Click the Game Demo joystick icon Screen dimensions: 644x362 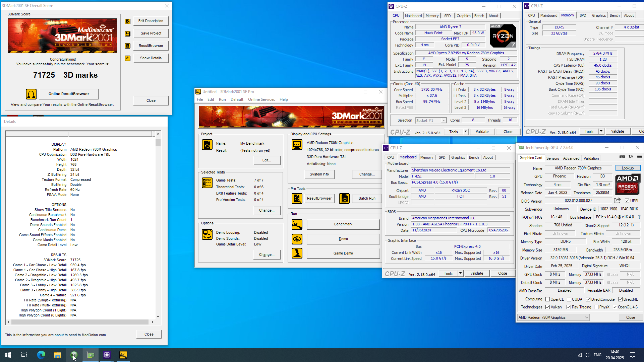(297, 253)
